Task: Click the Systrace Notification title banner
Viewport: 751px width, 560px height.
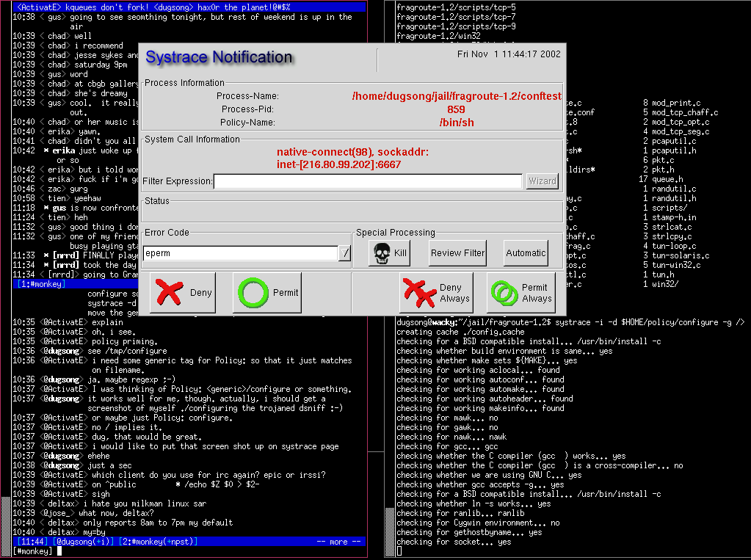Action: (219, 57)
